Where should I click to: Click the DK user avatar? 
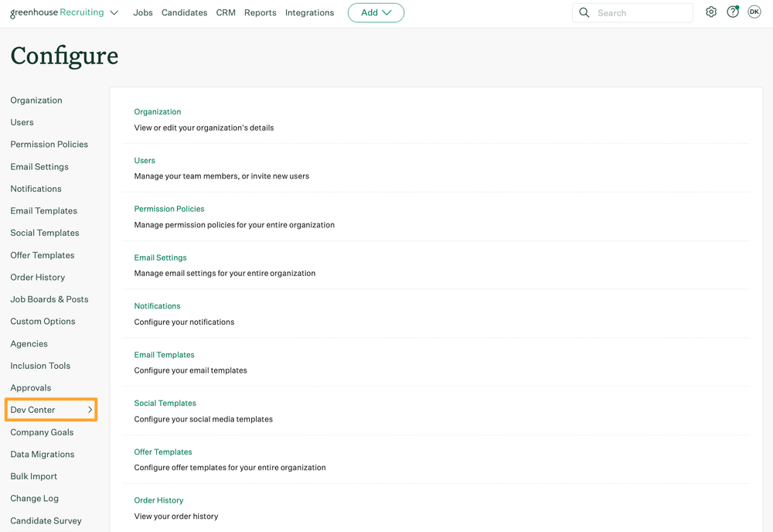[754, 12]
